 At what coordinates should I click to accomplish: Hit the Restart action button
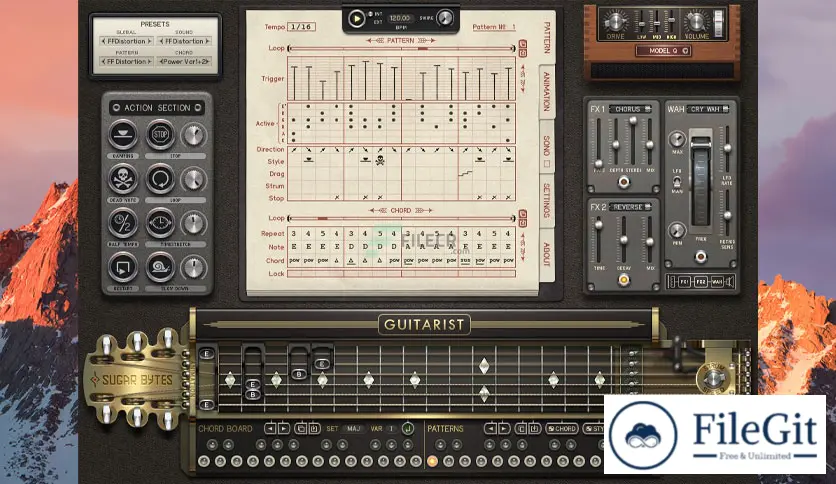coord(123,267)
